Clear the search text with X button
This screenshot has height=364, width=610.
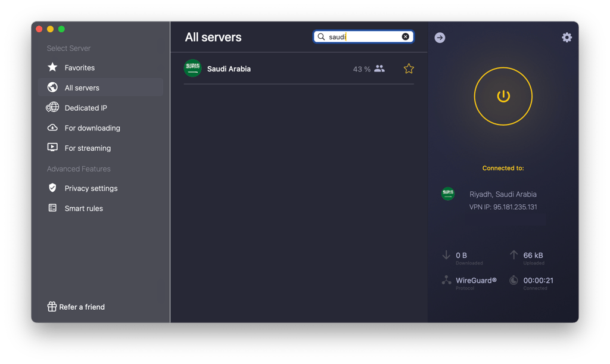point(405,36)
